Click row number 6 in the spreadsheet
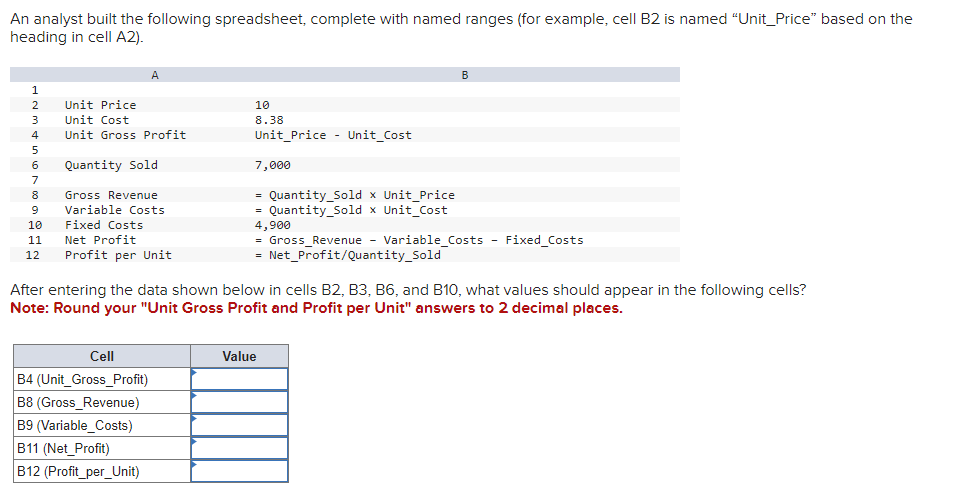 point(35,165)
